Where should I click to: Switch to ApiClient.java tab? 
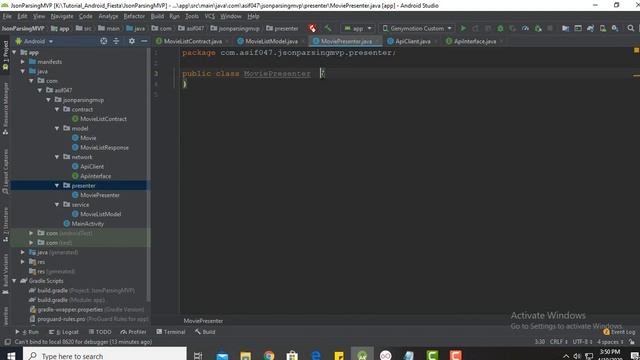tap(413, 41)
